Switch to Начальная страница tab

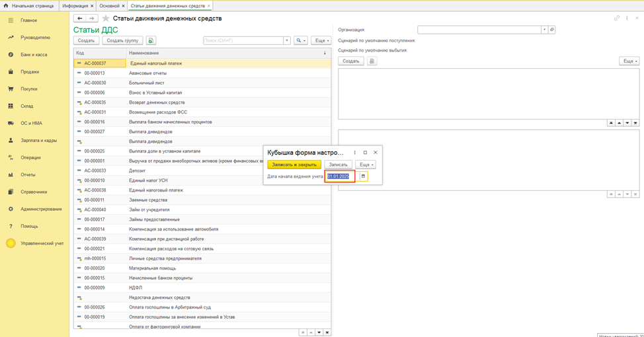point(28,6)
